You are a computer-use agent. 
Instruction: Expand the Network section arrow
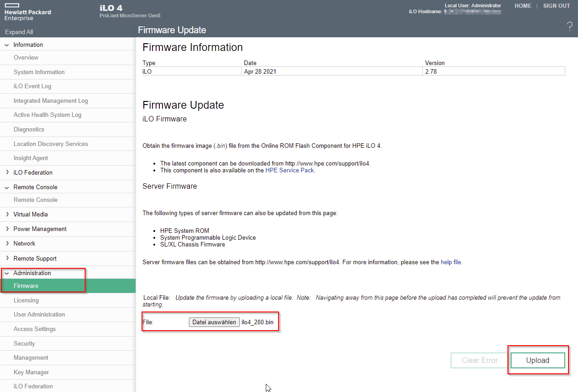point(7,243)
